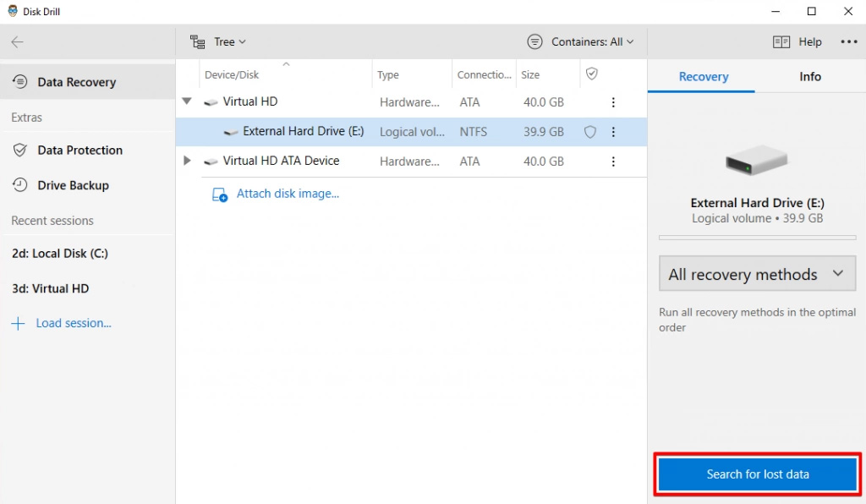Viewport: 866px width, 504px height.
Task: Click Attach disk image link
Action: (x=288, y=194)
